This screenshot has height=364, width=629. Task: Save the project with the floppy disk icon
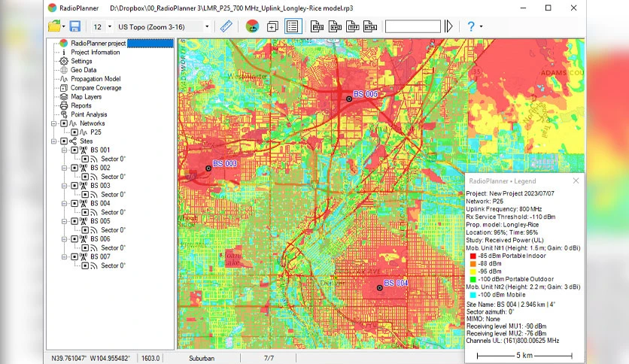[75, 26]
